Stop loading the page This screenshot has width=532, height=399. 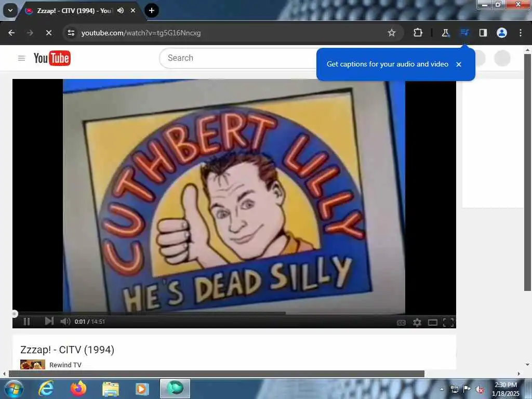point(48,33)
